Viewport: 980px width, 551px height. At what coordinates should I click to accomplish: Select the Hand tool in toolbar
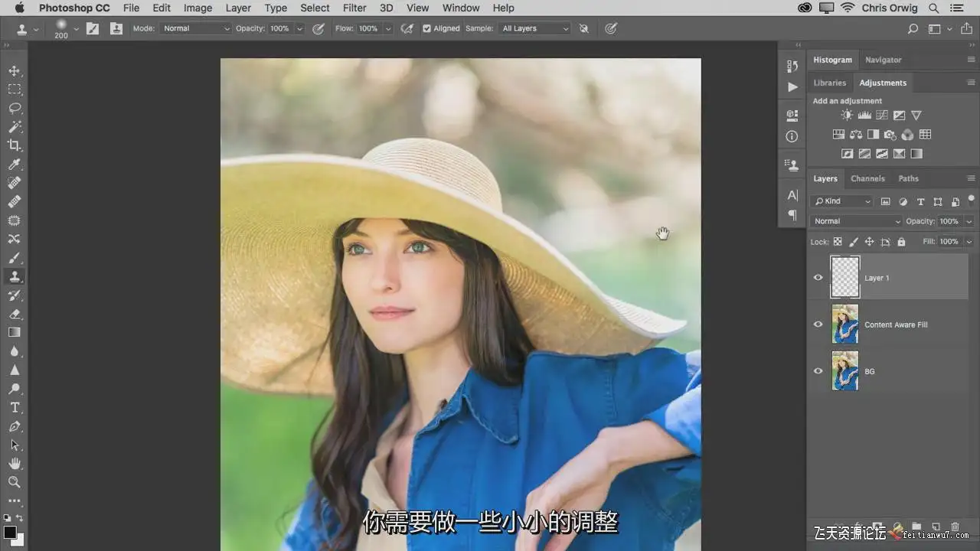tap(15, 464)
